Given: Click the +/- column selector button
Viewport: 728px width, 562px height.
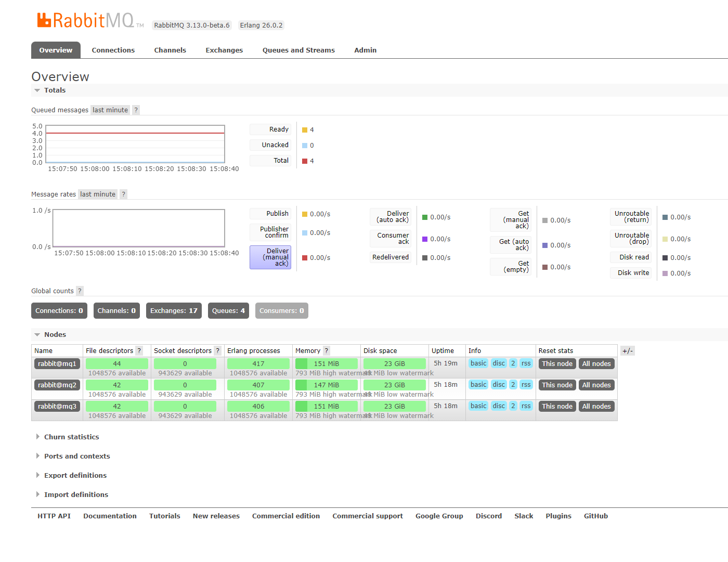Looking at the screenshot, I should (x=627, y=351).
